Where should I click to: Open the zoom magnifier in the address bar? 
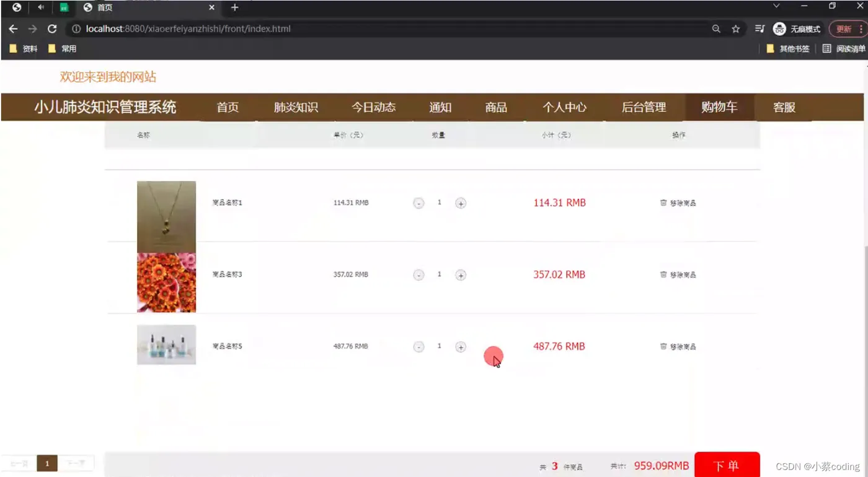[716, 29]
